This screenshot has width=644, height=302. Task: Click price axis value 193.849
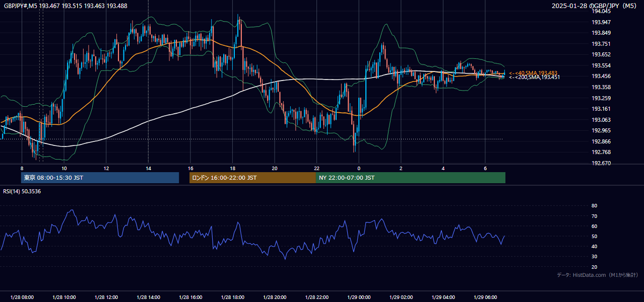601,33
